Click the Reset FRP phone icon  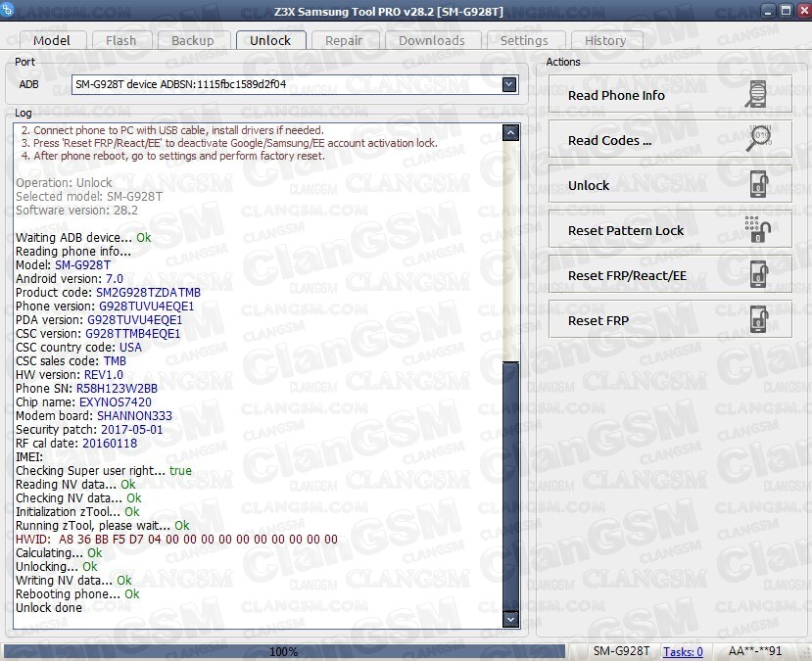759,319
